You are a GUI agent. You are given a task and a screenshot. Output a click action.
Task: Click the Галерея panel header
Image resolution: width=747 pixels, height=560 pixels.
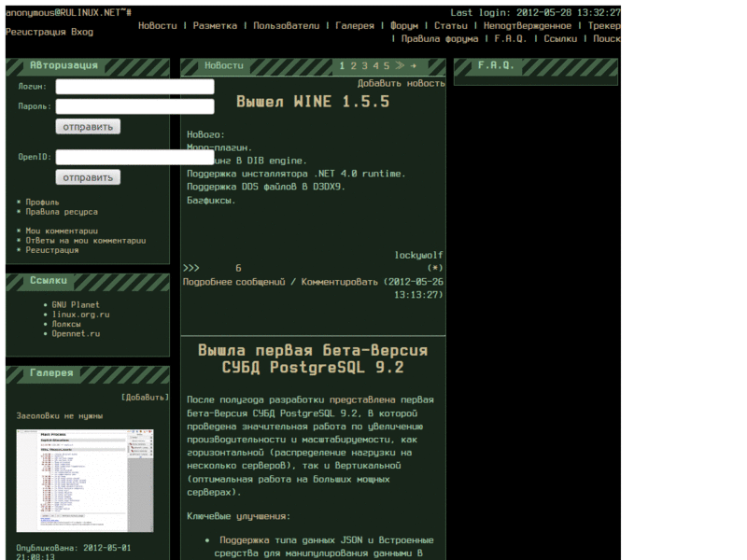(x=51, y=372)
